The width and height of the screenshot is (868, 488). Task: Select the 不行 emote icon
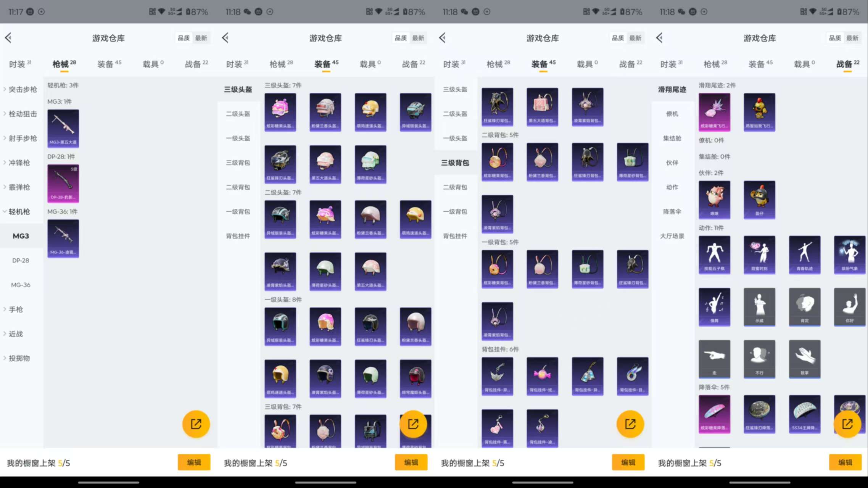759,359
